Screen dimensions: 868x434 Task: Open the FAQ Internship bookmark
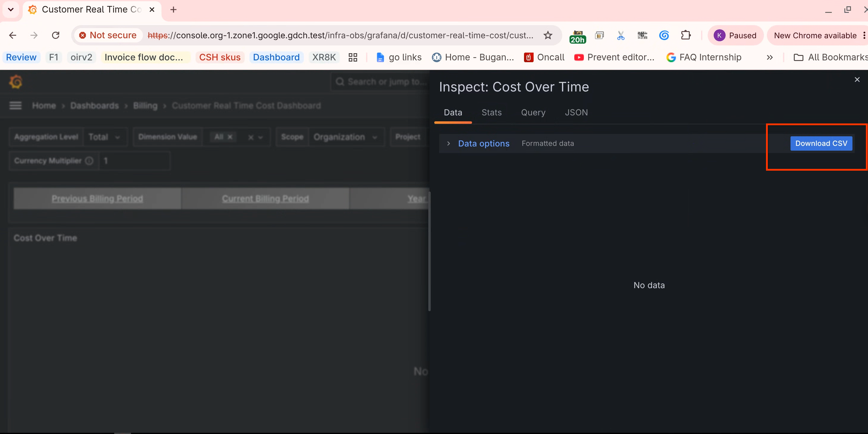[x=704, y=57]
